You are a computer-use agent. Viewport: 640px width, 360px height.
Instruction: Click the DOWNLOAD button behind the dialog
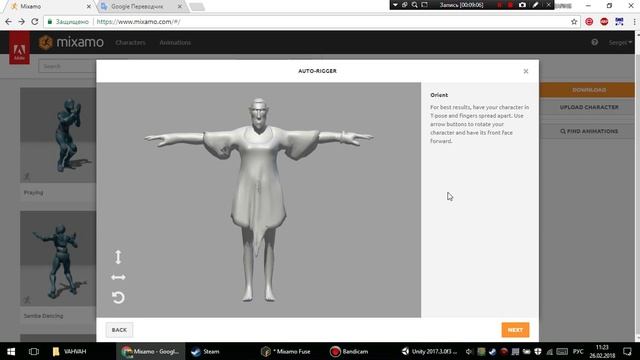click(589, 90)
